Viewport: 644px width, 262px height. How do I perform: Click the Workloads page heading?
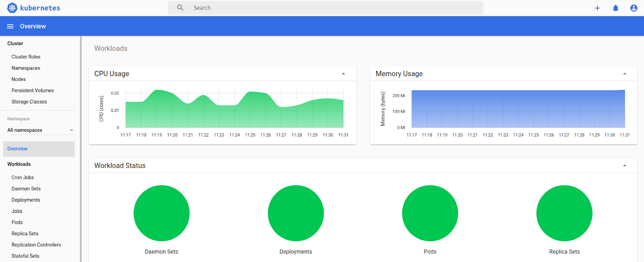pyautogui.click(x=111, y=48)
